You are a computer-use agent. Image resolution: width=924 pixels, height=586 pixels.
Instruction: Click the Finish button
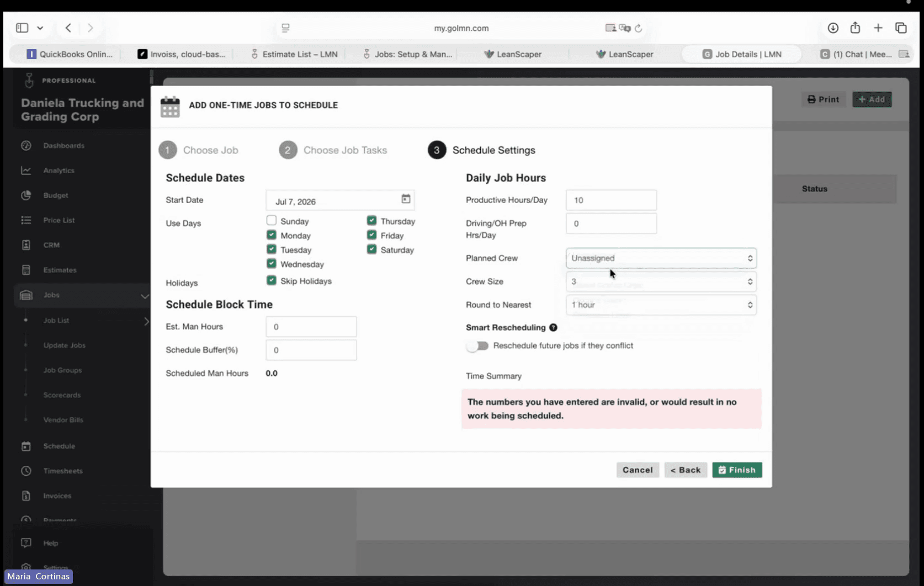(x=737, y=470)
